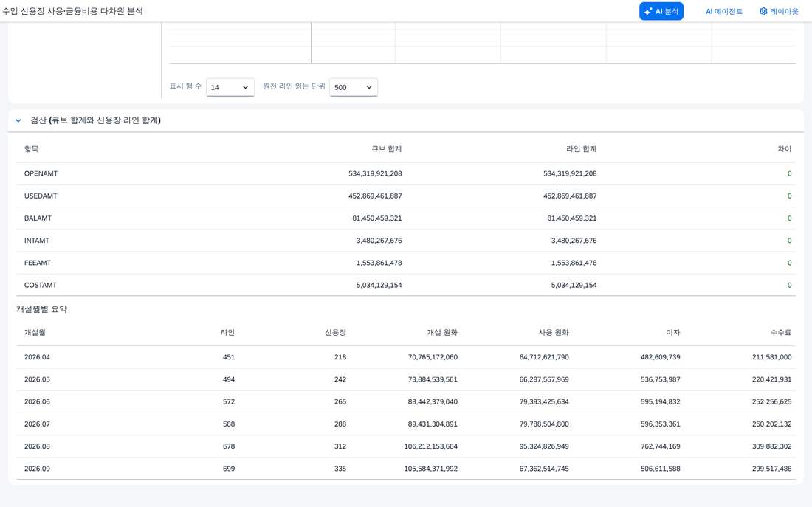Click the 사용 원화 column header

pos(553,333)
